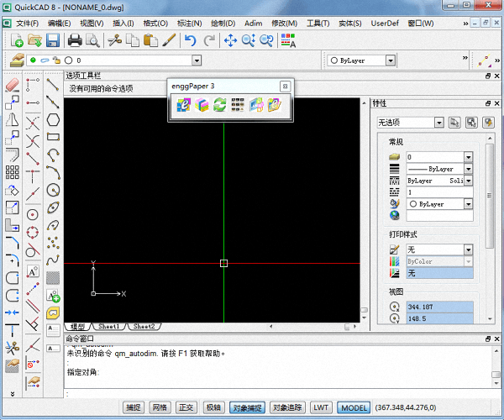Toggle 正交 ortho mode

(x=186, y=407)
